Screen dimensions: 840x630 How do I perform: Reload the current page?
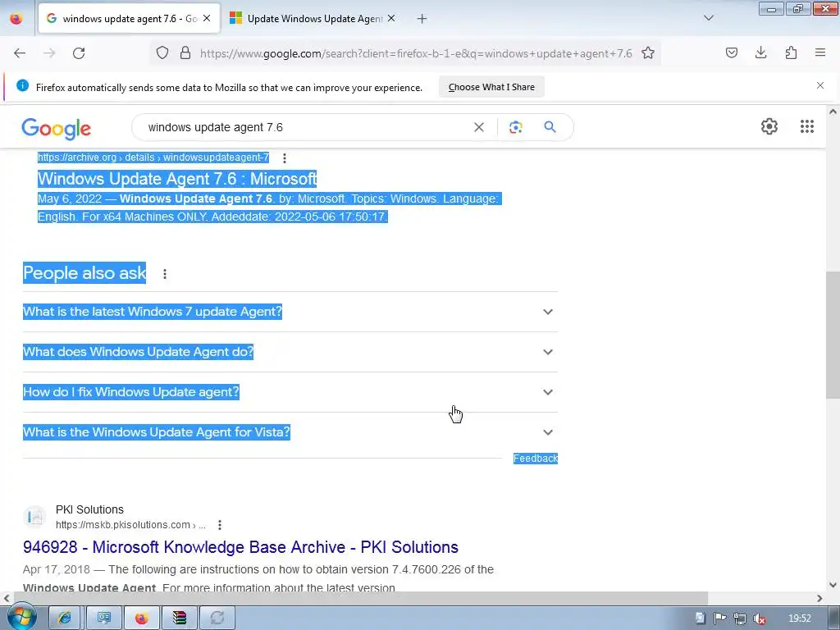79,53
